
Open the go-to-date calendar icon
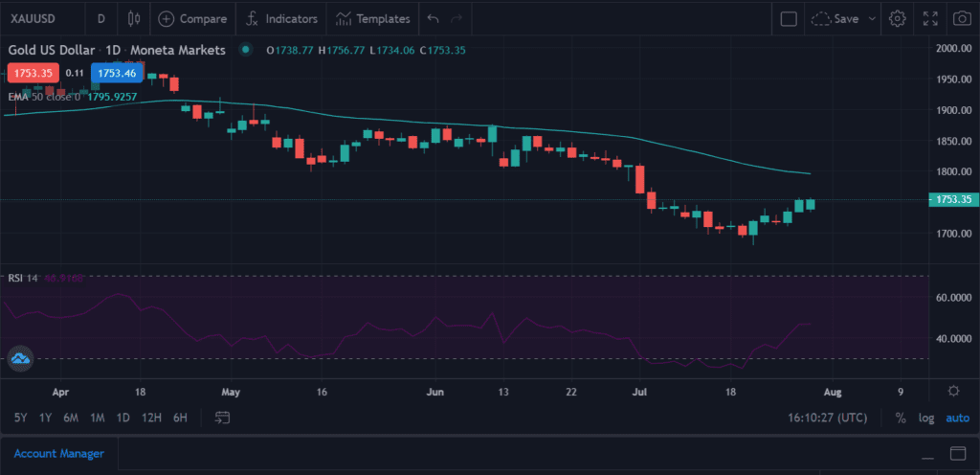(222, 418)
